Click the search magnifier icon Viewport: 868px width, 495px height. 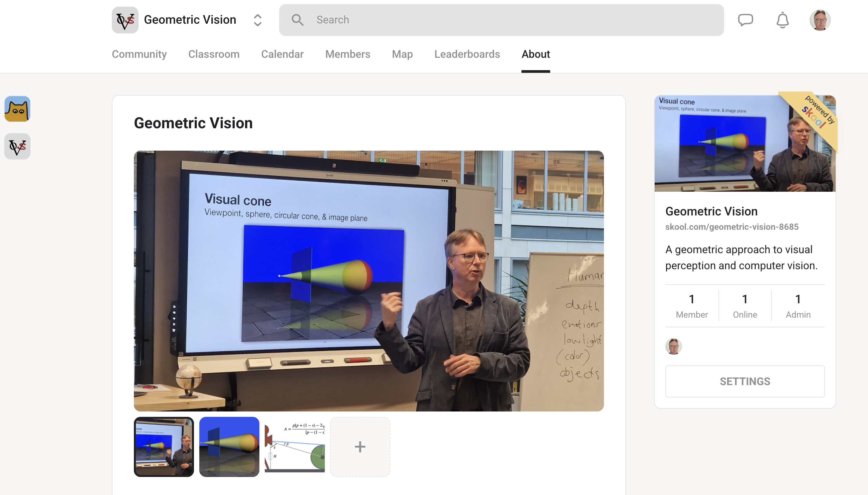pyautogui.click(x=297, y=20)
